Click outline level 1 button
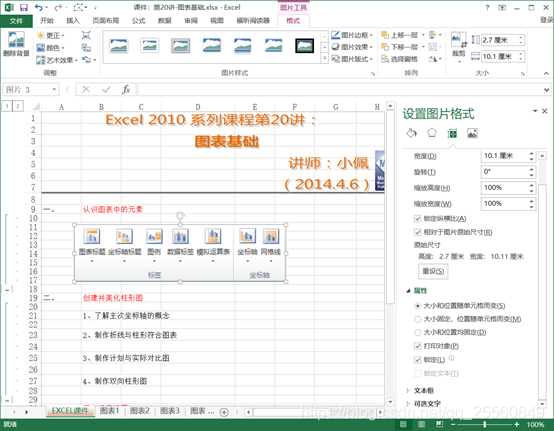 tap(7, 106)
